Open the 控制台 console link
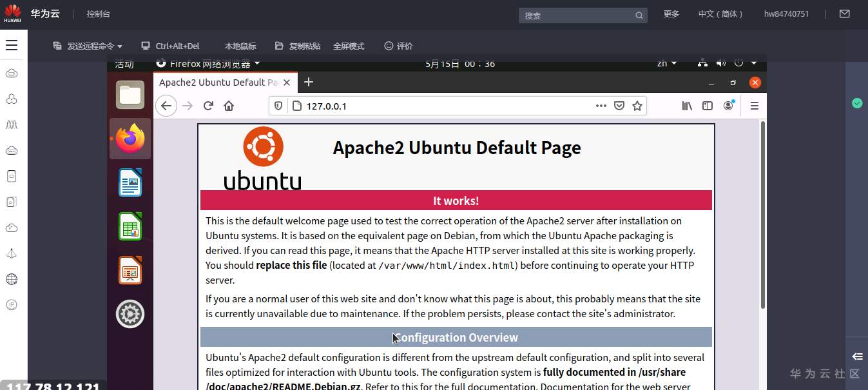 (99, 14)
